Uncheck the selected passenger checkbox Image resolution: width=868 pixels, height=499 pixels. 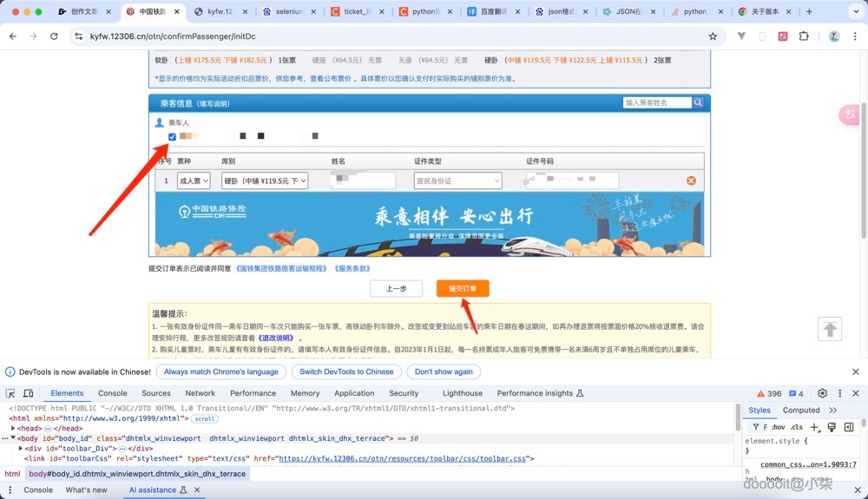(x=172, y=136)
